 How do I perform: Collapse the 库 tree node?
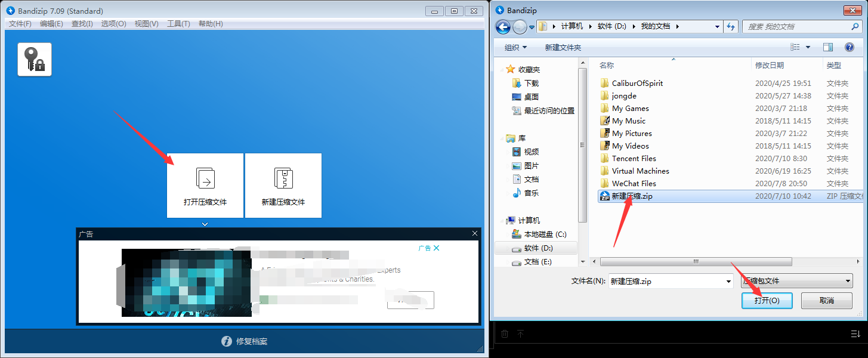click(x=501, y=138)
